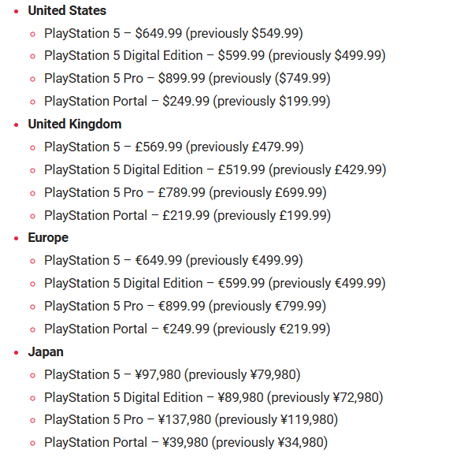This screenshot has width=475, height=476.
Task: Select the PlayStation Portal ¥39,980 line
Action: 186,443
